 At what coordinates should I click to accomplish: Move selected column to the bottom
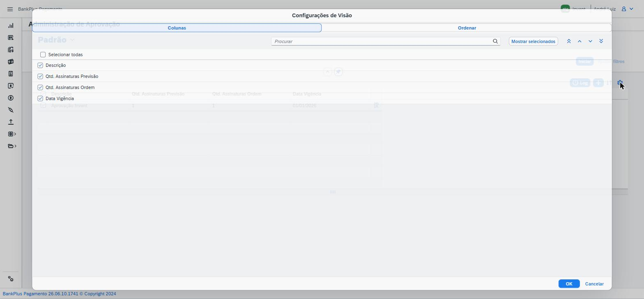click(601, 41)
